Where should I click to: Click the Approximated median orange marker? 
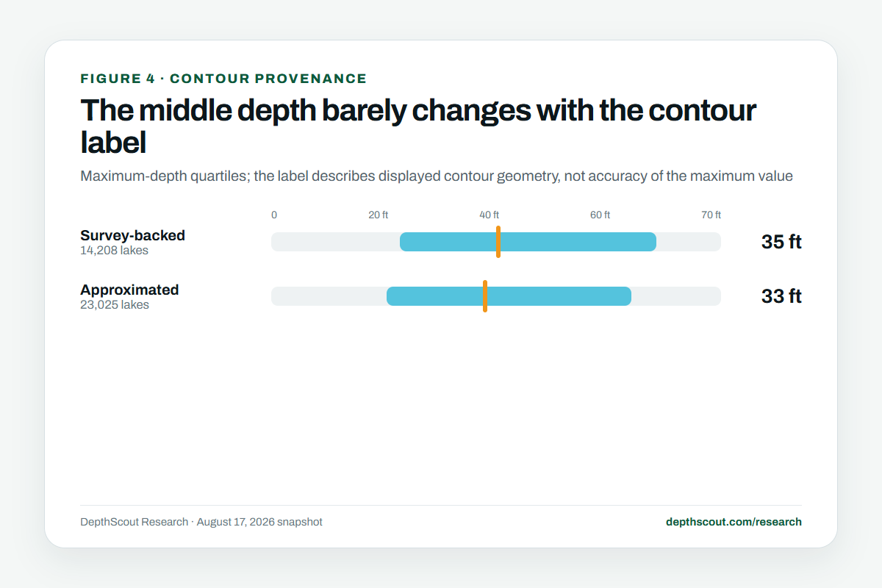pyautogui.click(x=485, y=296)
